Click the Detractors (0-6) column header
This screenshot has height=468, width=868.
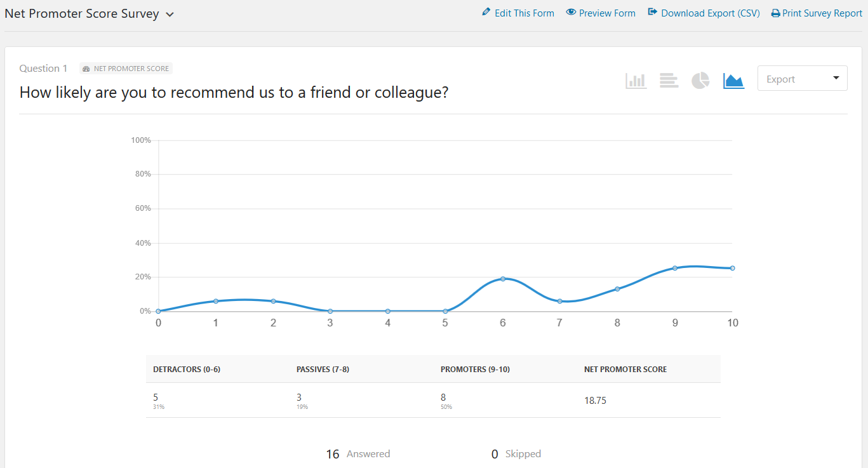click(187, 369)
